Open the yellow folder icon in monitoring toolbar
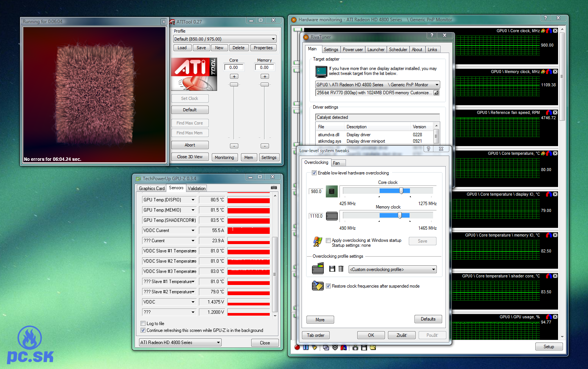This screenshot has height=369, width=588. click(373, 347)
